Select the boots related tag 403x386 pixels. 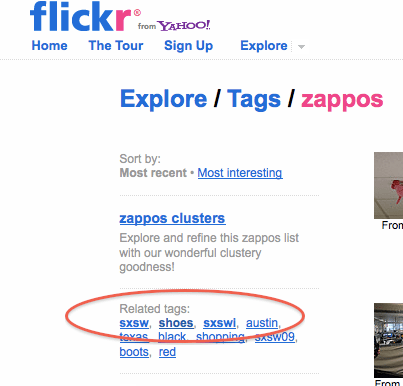(134, 352)
